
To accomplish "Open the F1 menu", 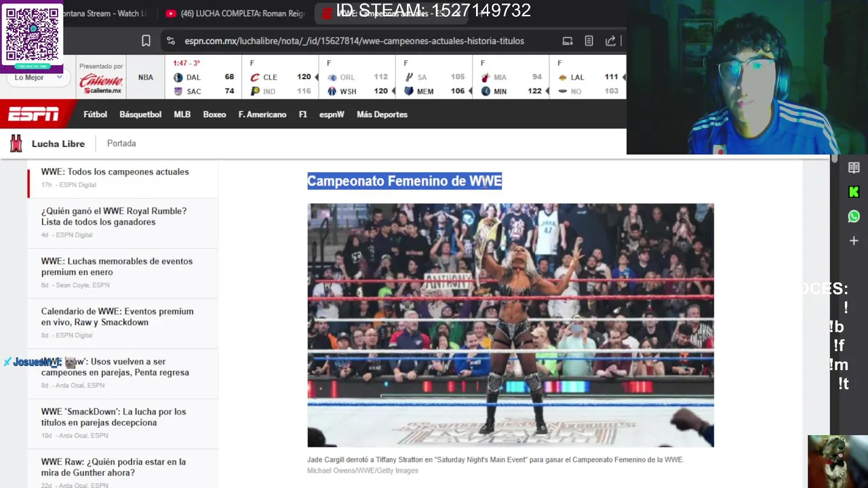I will click(303, 115).
